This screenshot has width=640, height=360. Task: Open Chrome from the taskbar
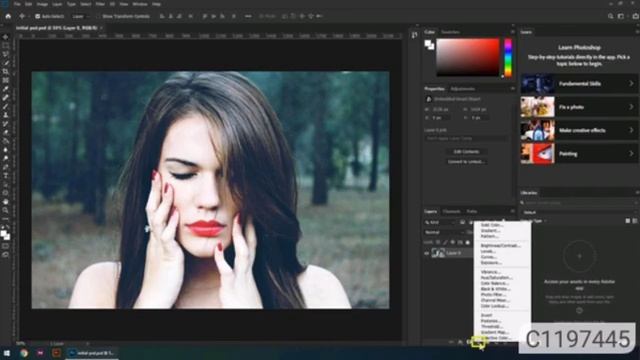pyautogui.click(x=24, y=353)
